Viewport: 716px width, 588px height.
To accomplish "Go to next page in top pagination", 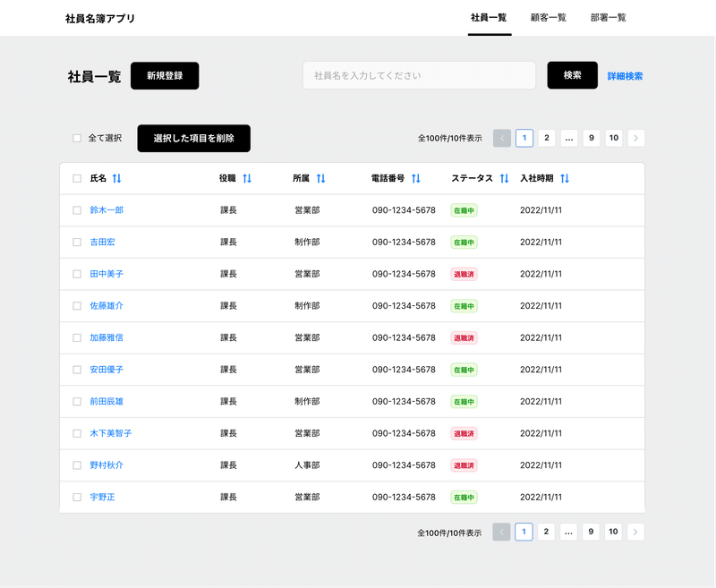I will pos(636,139).
